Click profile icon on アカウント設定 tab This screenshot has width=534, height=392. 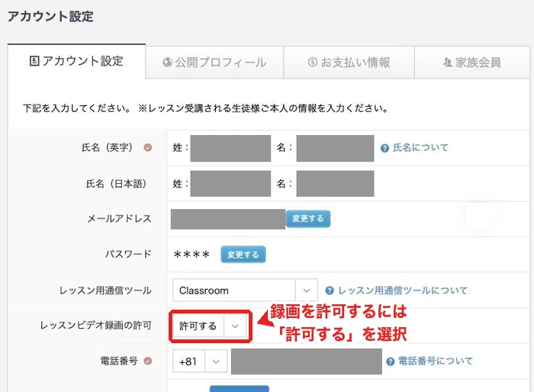(x=34, y=61)
